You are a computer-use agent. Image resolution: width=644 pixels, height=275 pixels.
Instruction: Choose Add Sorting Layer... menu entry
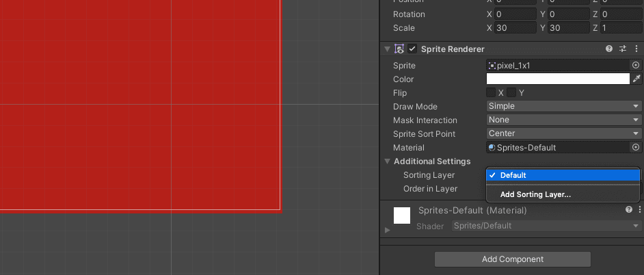click(535, 194)
